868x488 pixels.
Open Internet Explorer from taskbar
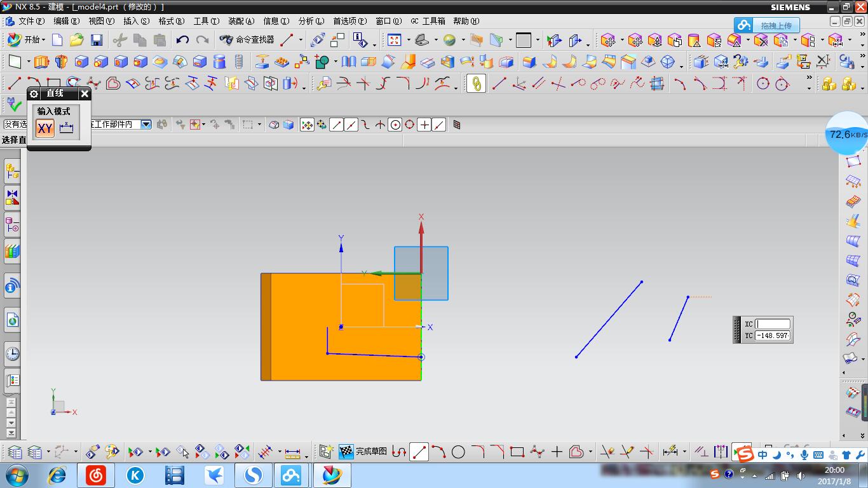57,475
